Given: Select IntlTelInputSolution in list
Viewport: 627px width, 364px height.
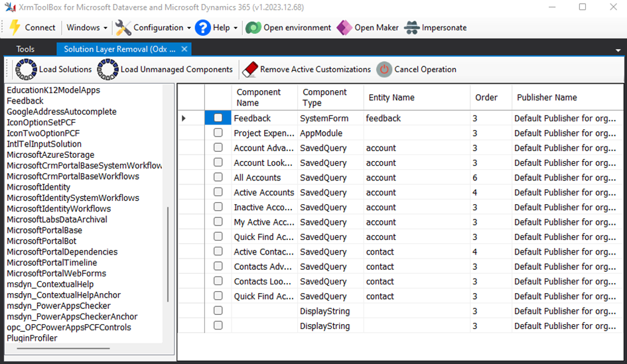Looking at the screenshot, I should point(44,144).
